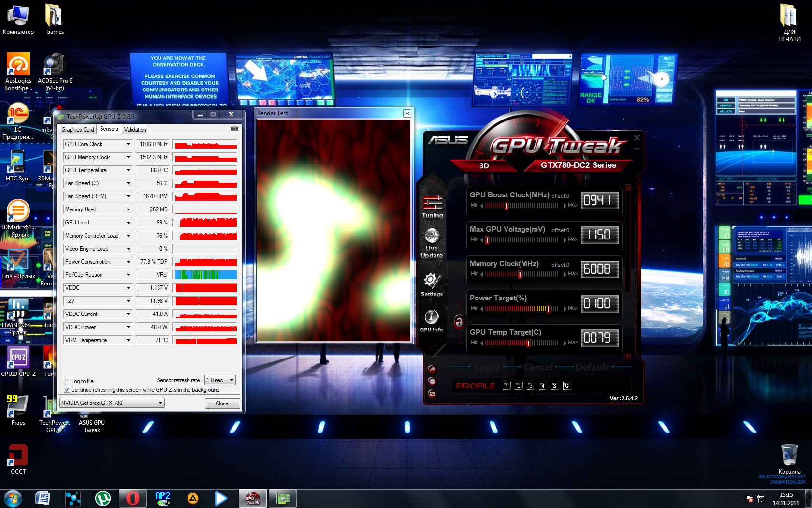Viewport: 812px width, 508px height.
Task: Enable the Log to file checkbox
Action: (67, 381)
